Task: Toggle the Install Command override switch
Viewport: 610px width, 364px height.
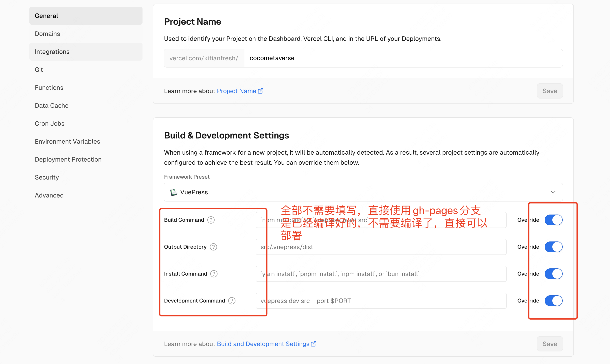Action: click(553, 274)
